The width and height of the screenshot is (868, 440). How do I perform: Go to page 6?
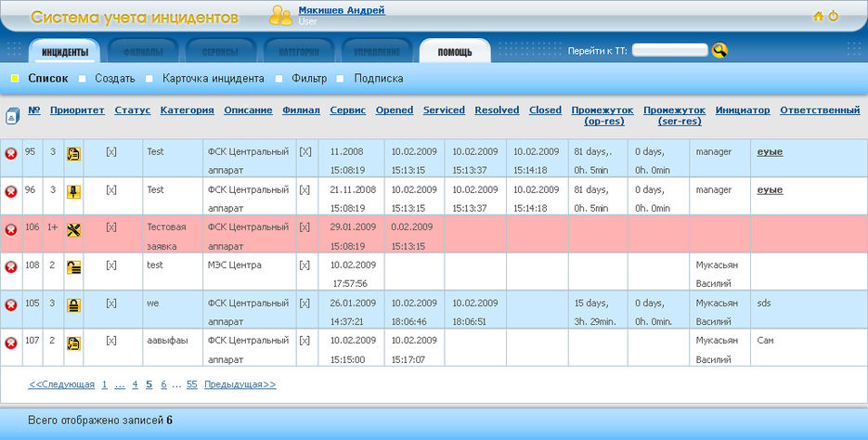pos(163,384)
